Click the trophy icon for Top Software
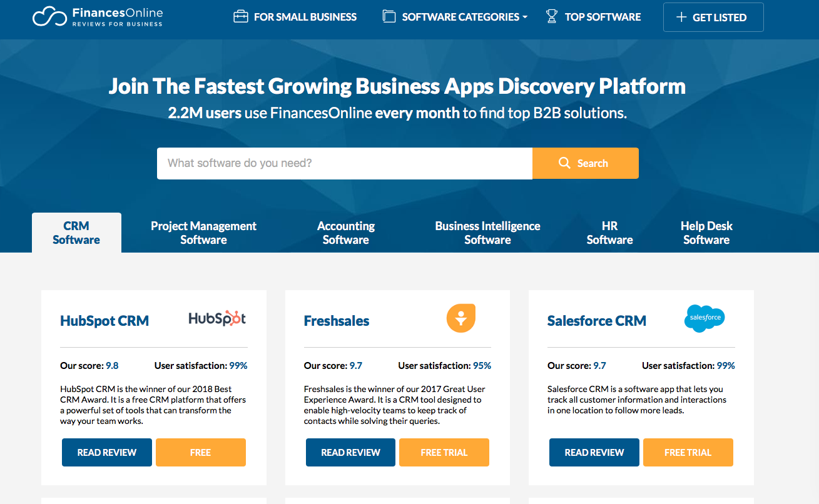Screen dimensions: 819x504 (551, 17)
